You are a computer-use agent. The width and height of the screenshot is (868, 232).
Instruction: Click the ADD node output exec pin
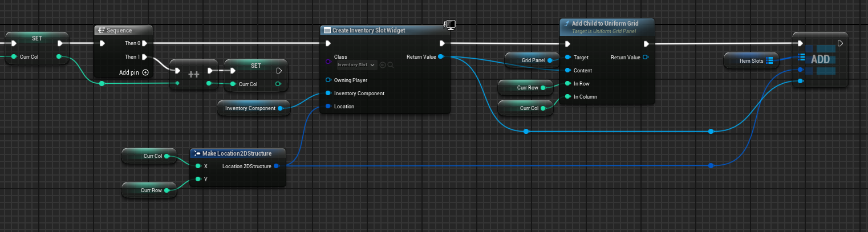839,43
